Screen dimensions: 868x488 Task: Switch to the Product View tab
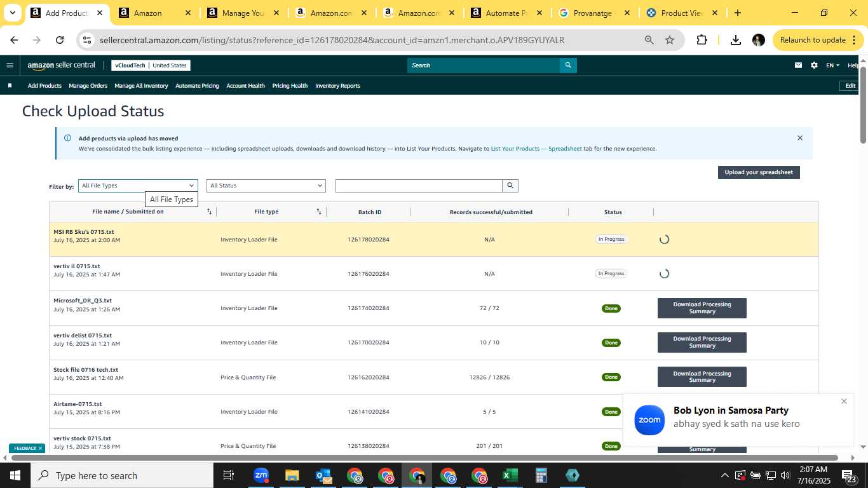point(682,13)
